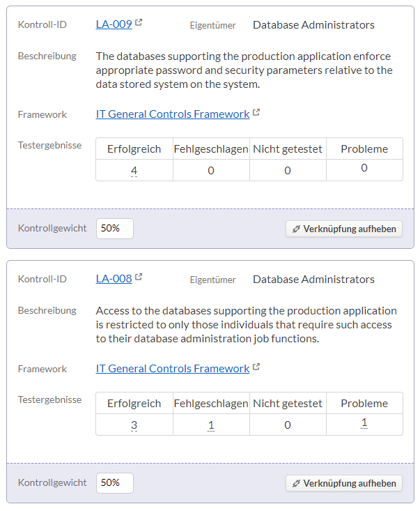Click the Nicht getestet count for LA-008
Viewport: 420px width, 511px height.
pos(288,425)
